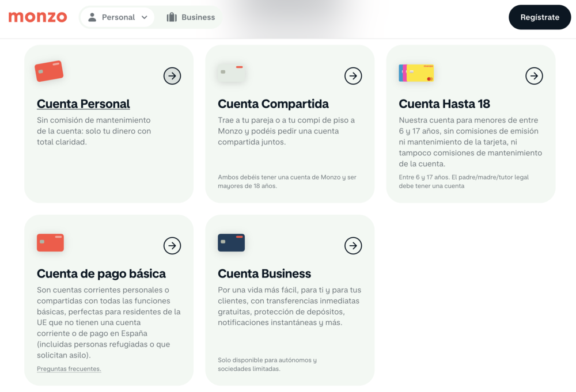This screenshot has width=576, height=392.
Task: Click text 'Sin comisión de mantenimiento'
Action: (94, 120)
